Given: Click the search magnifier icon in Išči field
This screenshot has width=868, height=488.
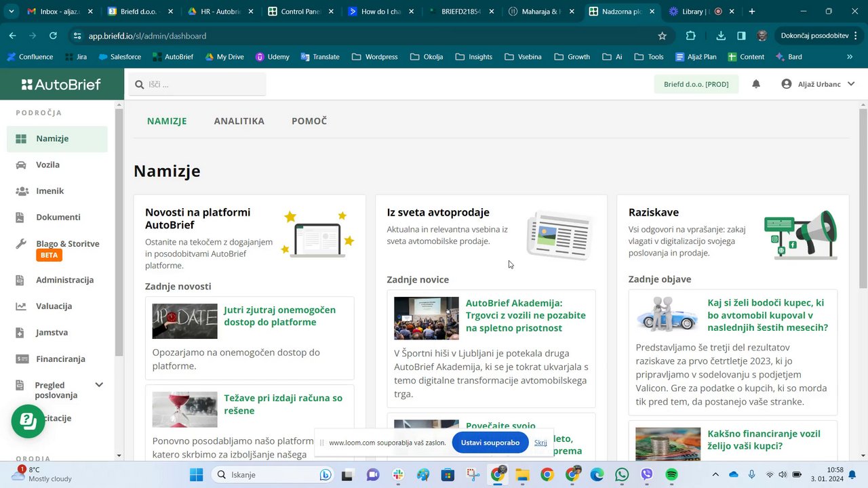Looking at the screenshot, I should coord(140,85).
